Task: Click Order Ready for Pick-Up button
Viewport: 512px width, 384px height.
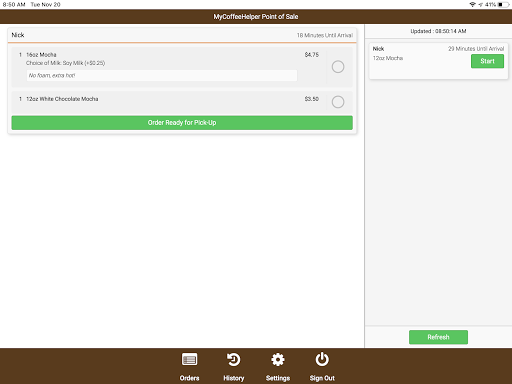Action: [182, 123]
